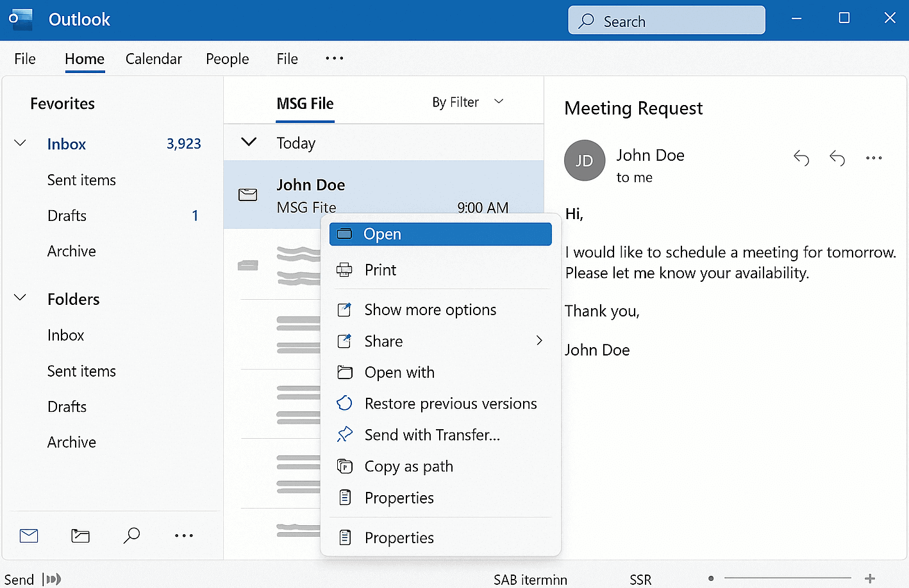Open the ribbon overflow ellipsis menu
The image size is (909, 588).
335,58
